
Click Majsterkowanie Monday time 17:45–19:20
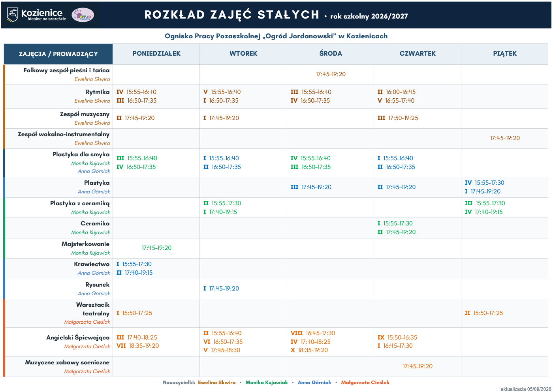click(156, 248)
